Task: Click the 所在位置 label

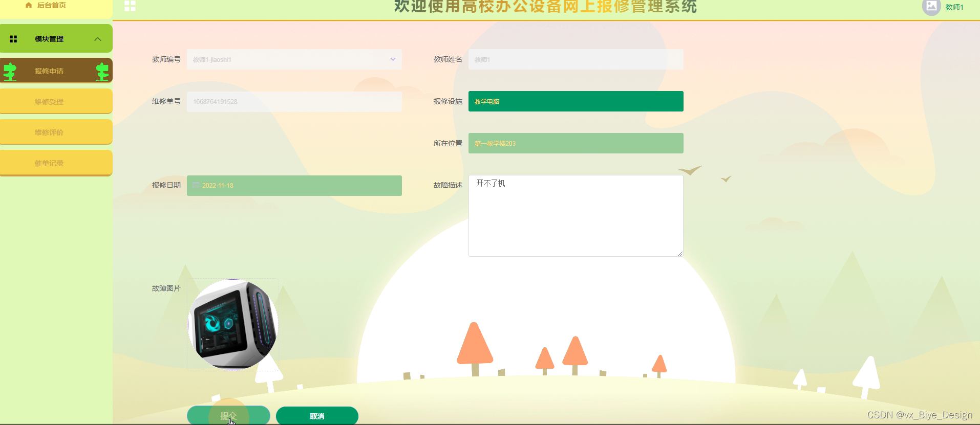Action: (448, 143)
